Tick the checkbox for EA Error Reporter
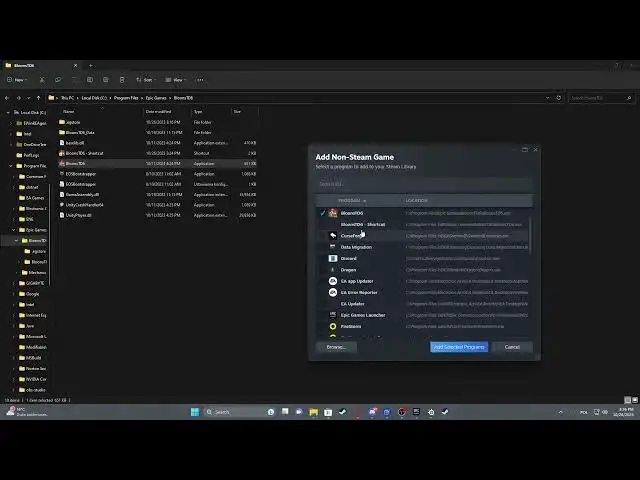Image resolution: width=640 pixels, height=480 pixels. (x=322, y=292)
